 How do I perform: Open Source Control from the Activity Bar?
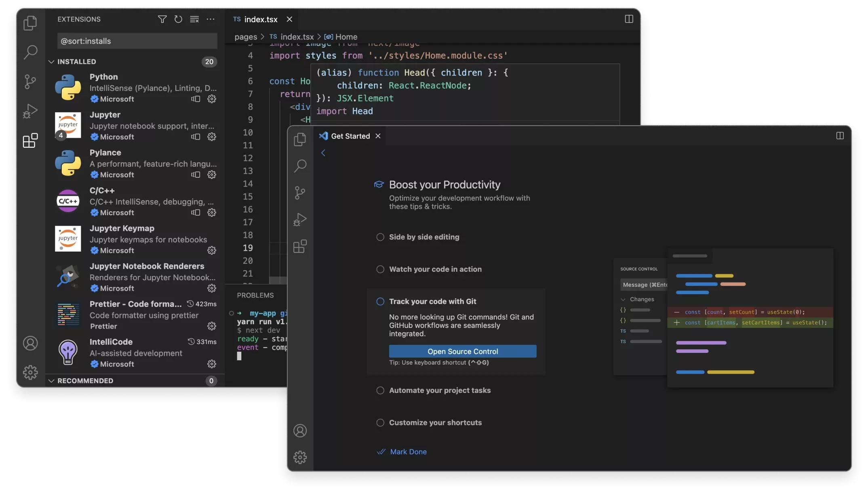pyautogui.click(x=30, y=82)
